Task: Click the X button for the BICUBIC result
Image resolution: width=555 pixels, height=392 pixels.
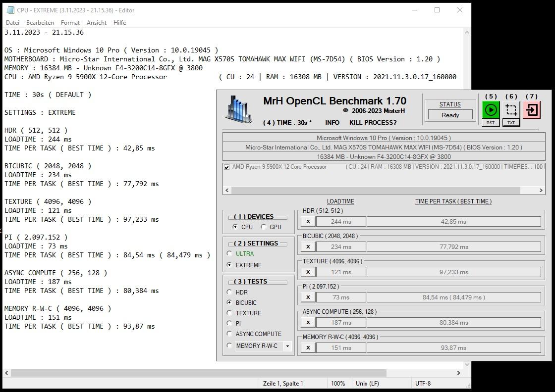Action: 308,246
